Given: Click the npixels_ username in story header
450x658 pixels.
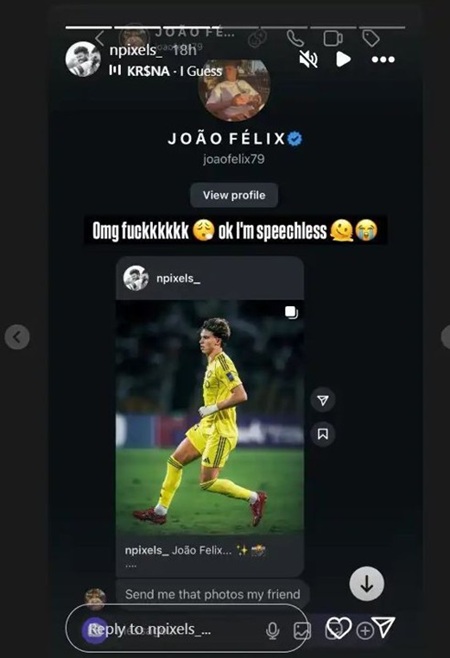Looking at the screenshot, I should (135, 50).
